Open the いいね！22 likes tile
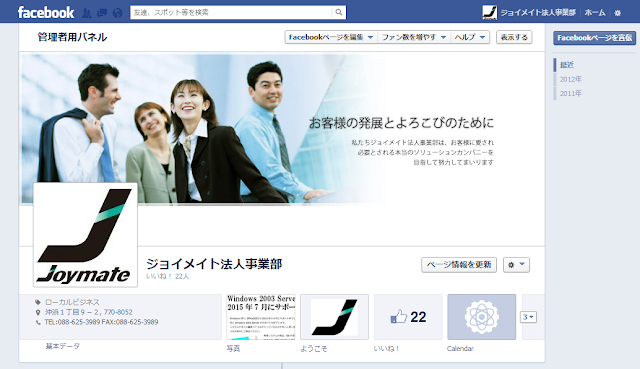Viewport: 640px width, 369px height. tap(408, 317)
